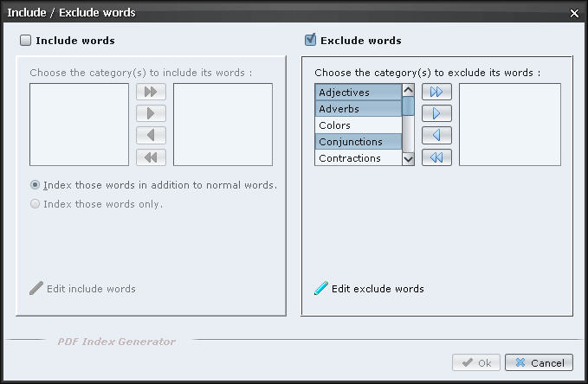Image resolution: width=588 pixels, height=384 pixels.
Task: Select 'Index those words in addition to normal words'
Action: pos(35,185)
